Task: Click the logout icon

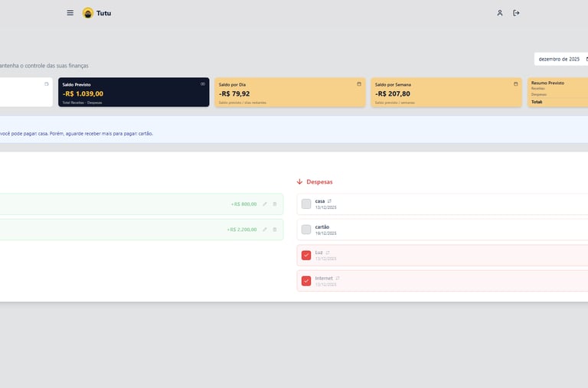Action: (516, 13)
